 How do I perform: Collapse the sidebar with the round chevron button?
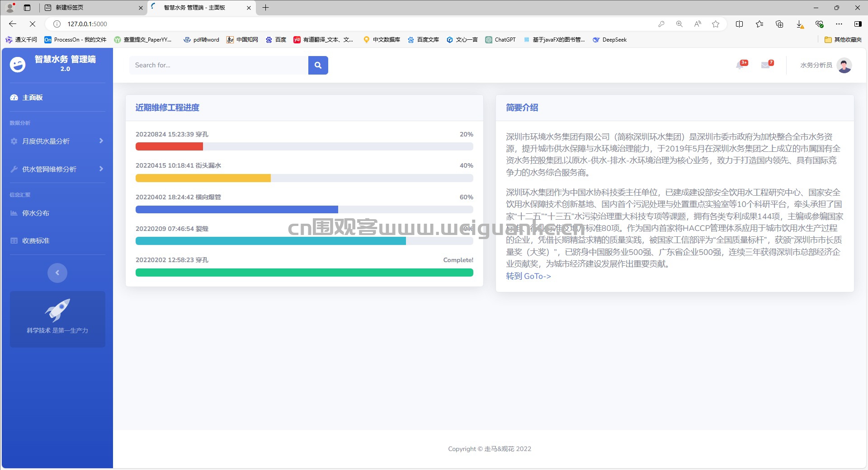(57, 273)
